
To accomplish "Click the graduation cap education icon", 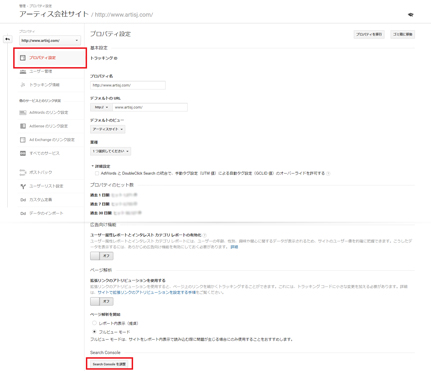I will click(411, 15).
